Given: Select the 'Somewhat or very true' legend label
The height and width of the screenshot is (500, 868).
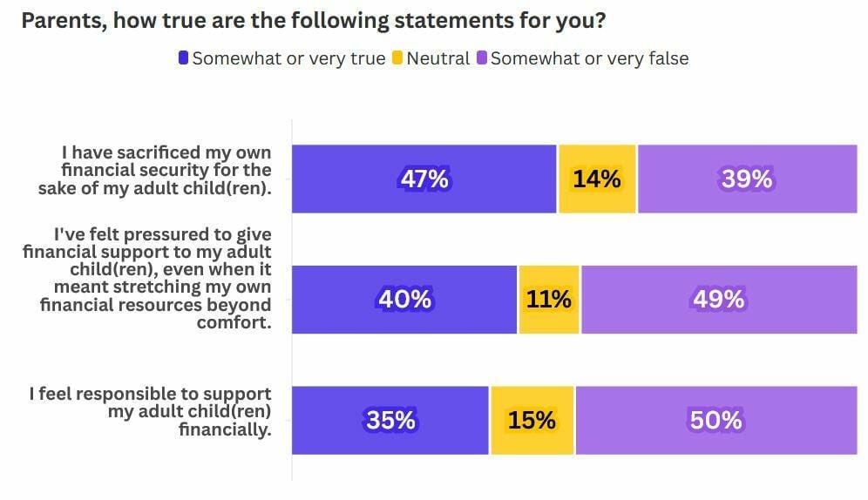Looking at the screenshot, I should 288,58.
